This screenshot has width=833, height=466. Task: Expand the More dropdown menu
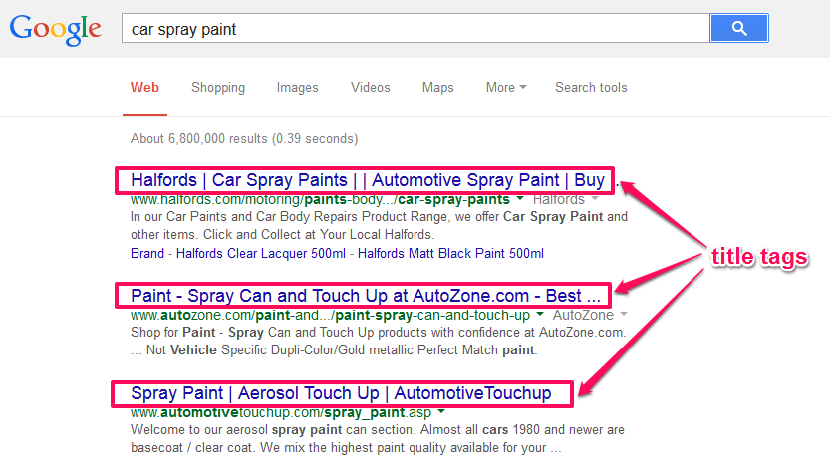point(506,88)
